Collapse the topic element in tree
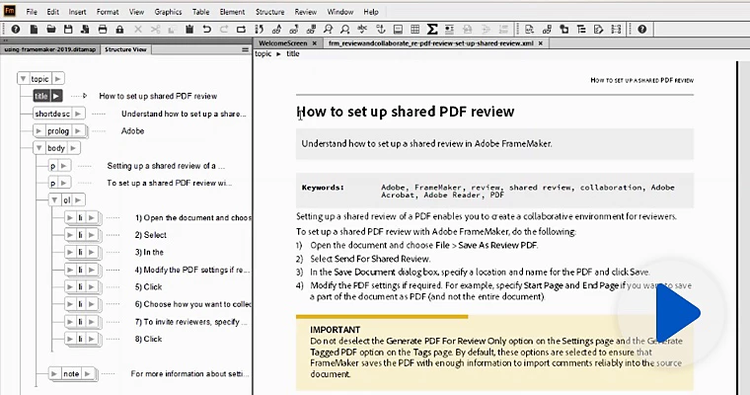 tap(23, 78)
